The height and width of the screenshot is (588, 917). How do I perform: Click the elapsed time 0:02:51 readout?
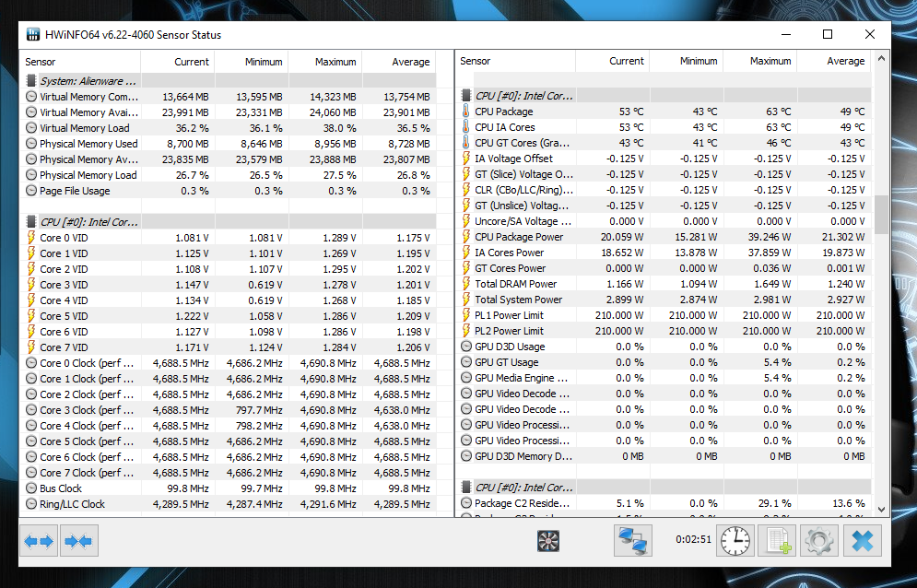tap(694, 539)
